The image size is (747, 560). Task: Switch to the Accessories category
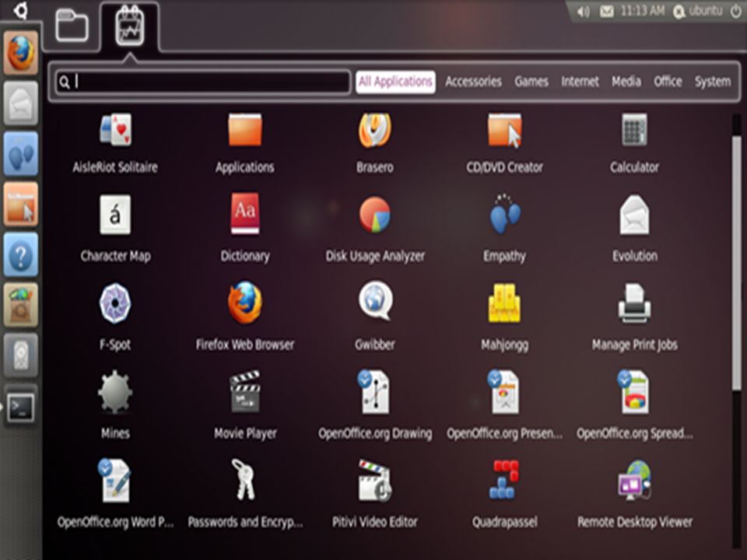click(x=474, y=82)
